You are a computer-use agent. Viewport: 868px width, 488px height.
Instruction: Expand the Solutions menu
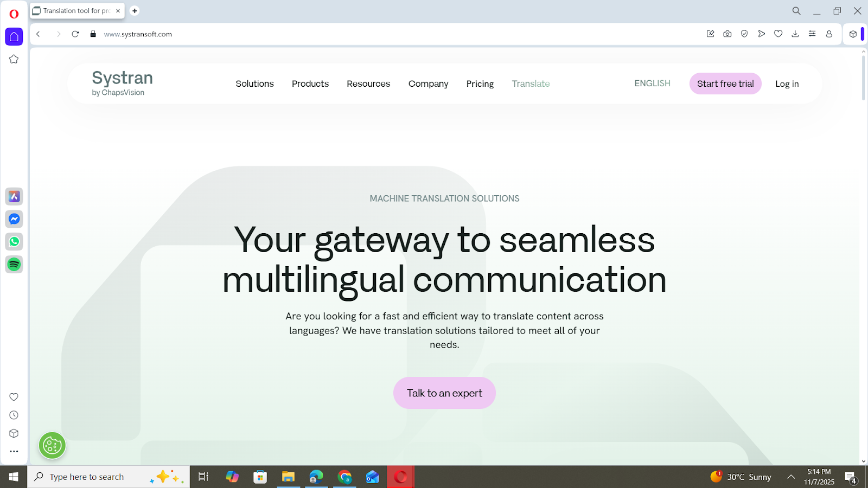(x=254, y=84)
